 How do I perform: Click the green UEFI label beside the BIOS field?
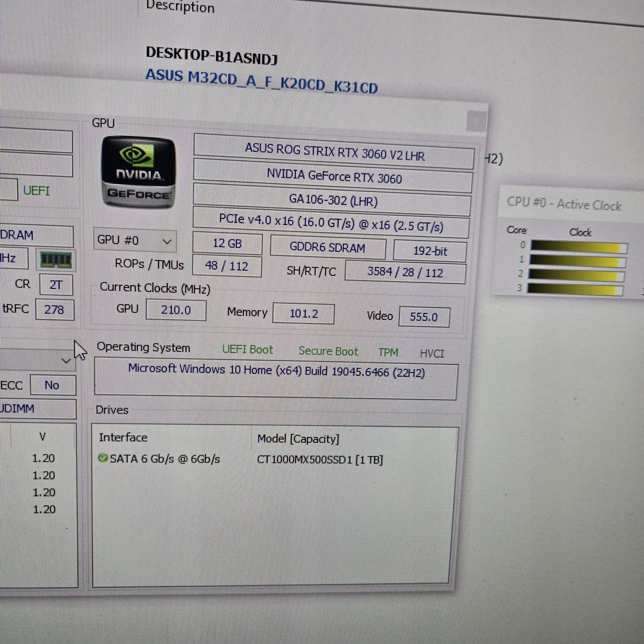(36, 191)
